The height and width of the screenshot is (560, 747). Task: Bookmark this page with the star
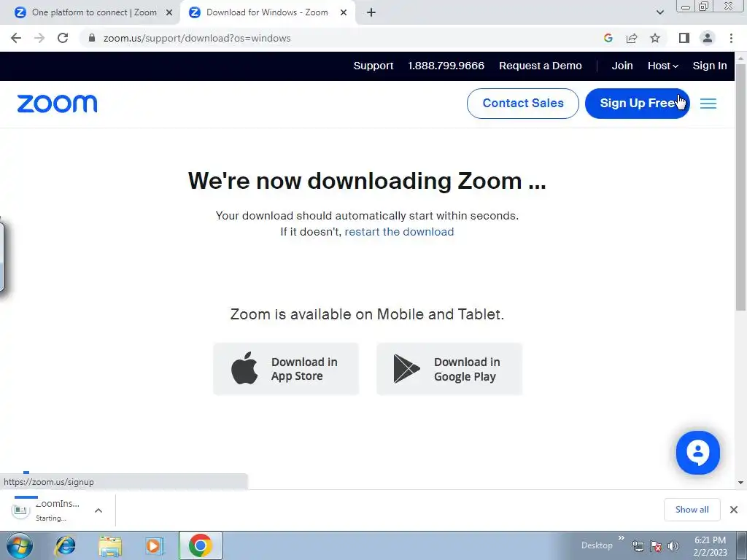click(655, 38)
